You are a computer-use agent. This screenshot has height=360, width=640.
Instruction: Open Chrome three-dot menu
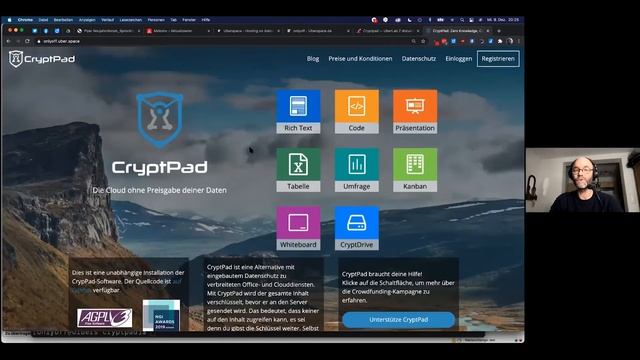coord(519,41)
